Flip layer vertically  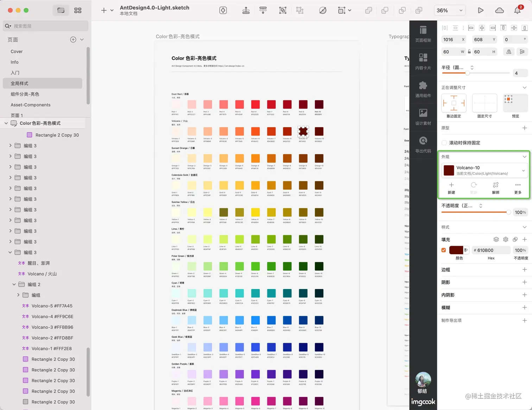(522, 52)
